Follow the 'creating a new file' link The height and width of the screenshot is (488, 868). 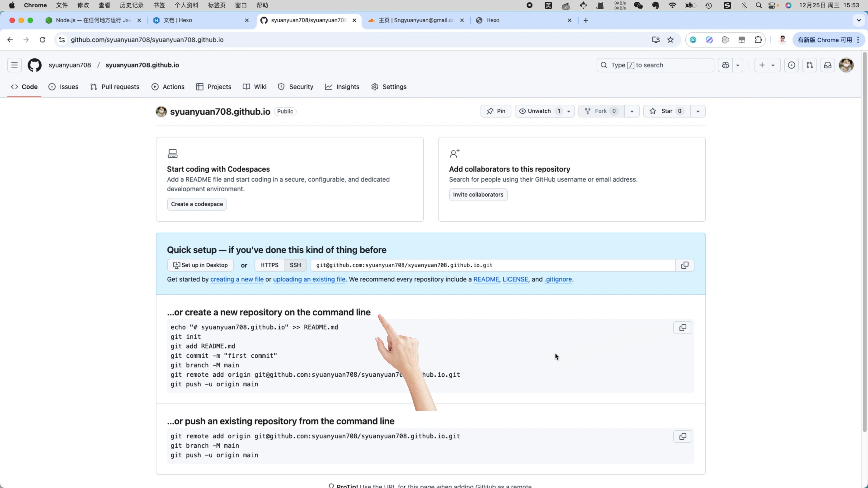[x=237, y=279]
